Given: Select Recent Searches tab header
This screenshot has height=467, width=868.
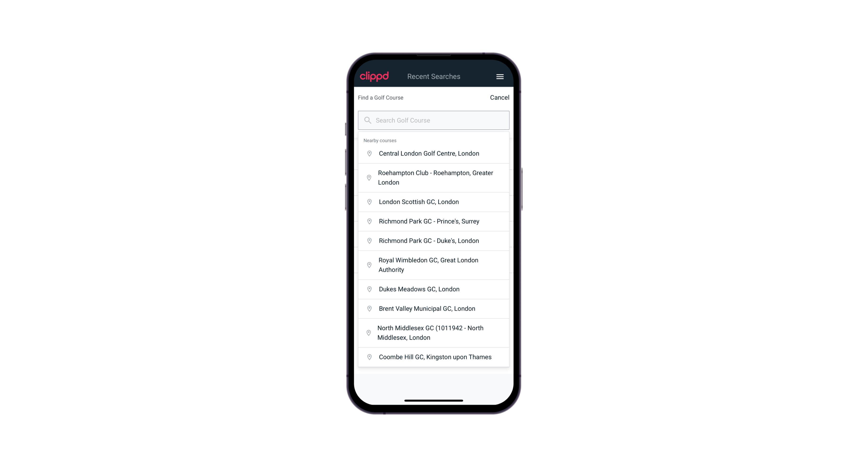Looking at the screenshot, I should tap(434, 76).
